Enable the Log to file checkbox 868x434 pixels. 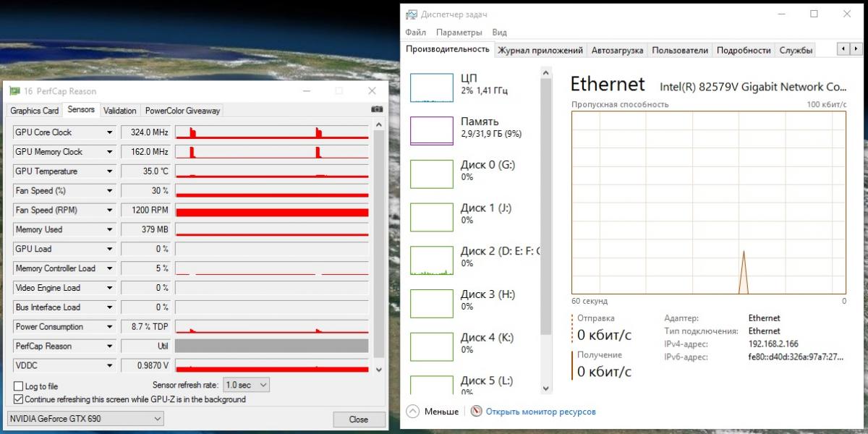[x=18, y=386]
